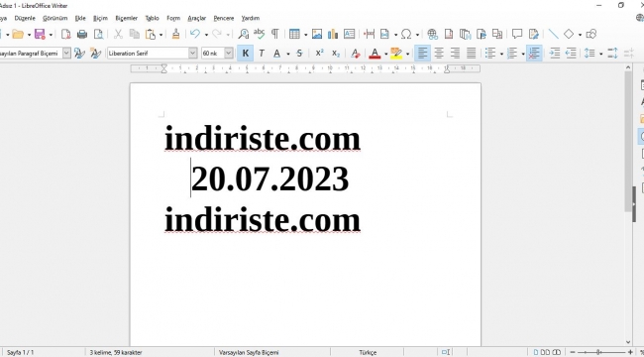Center the paragraph horizontally
The width and height of the screenshot is (644, 357).
[439, 54]
